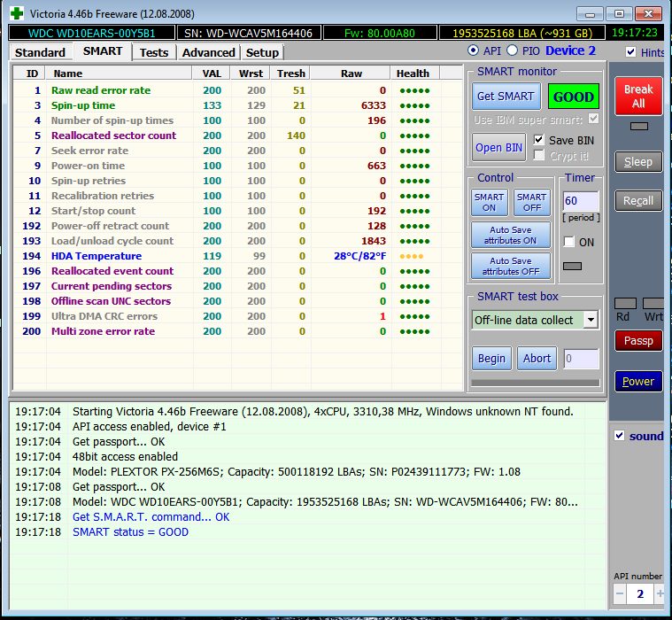Viewport: 672px width, 620px height.
Task: Go to the Tests tab
Action: [x=154, y=53]
